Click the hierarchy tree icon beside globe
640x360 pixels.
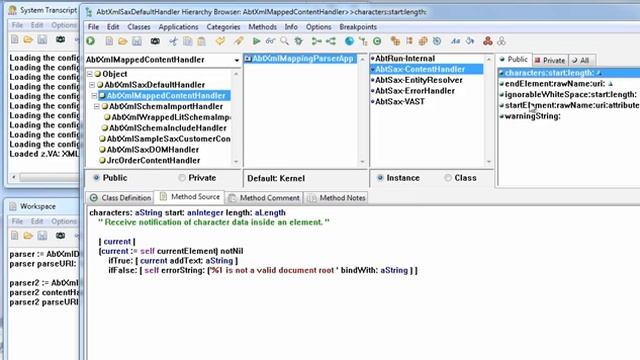[363, 41]
